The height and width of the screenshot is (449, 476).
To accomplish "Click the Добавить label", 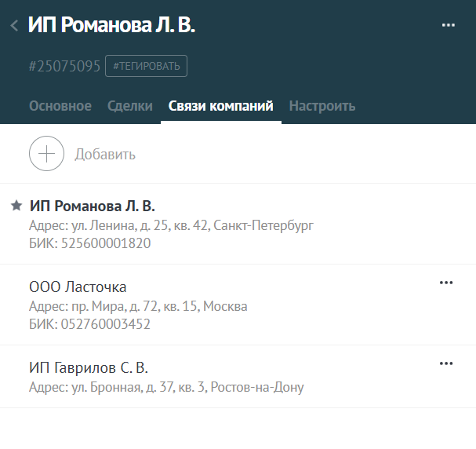I will 105,155.
